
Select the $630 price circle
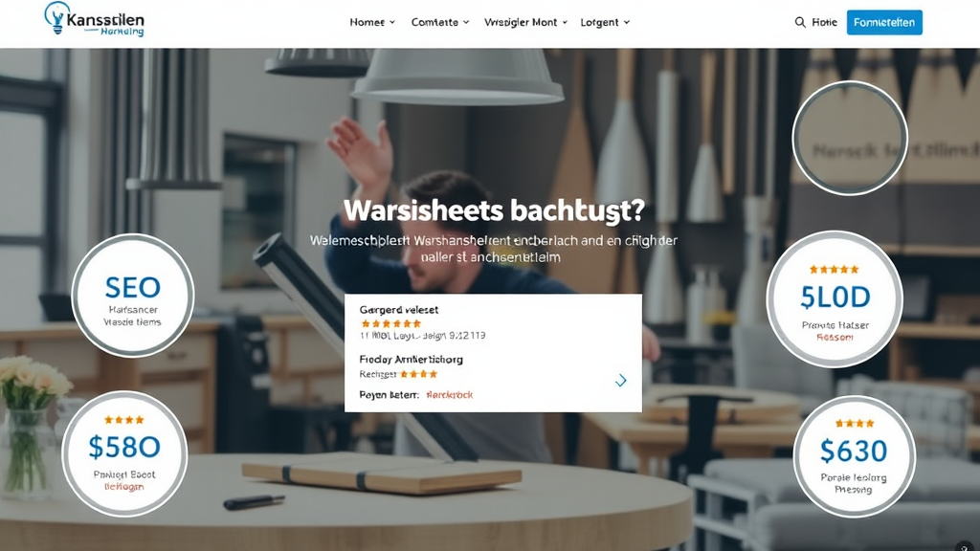point(854,456)
